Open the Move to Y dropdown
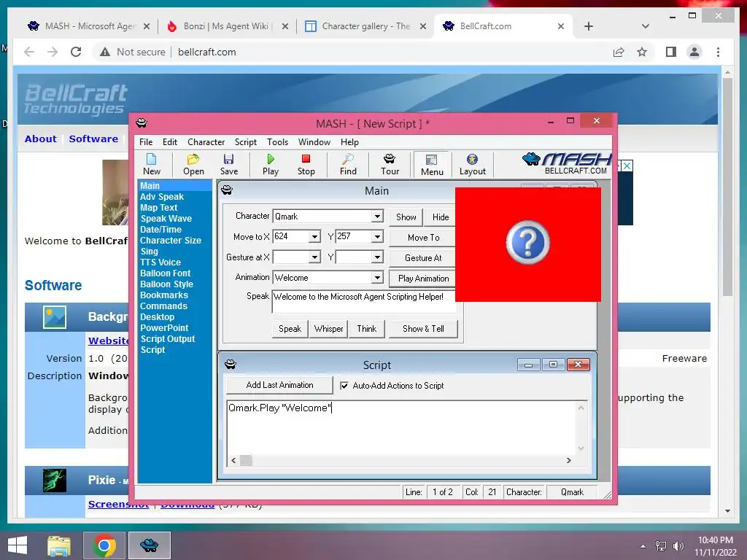Image resolution: width=747 pixels, height=560 pixels. click(377, 237)
